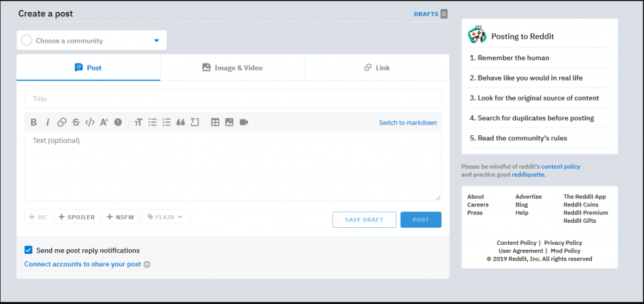Add a video with camera icon
This screenshot has width=644, height=304.
[x=244, y=122]
